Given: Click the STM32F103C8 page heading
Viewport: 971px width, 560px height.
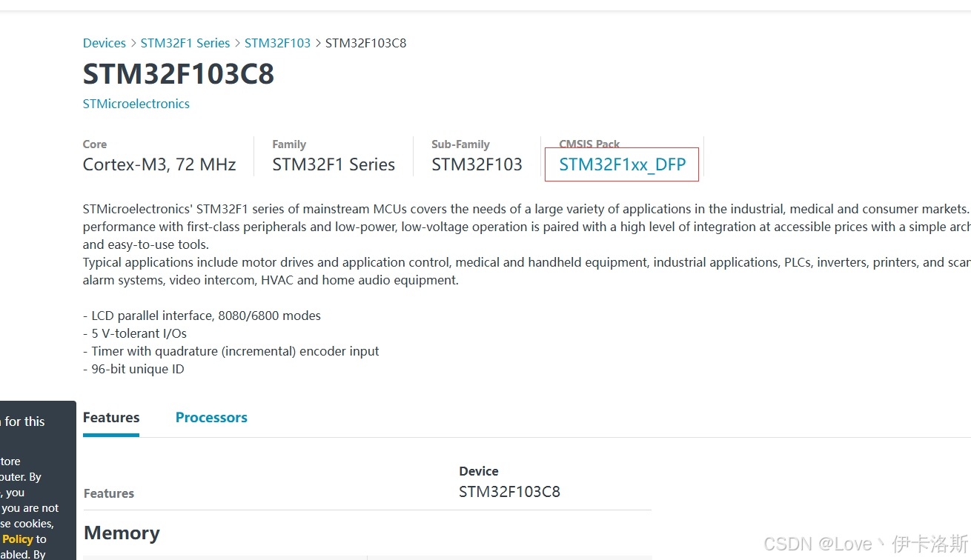Looking at the screenshot, I should click(179, 74).
